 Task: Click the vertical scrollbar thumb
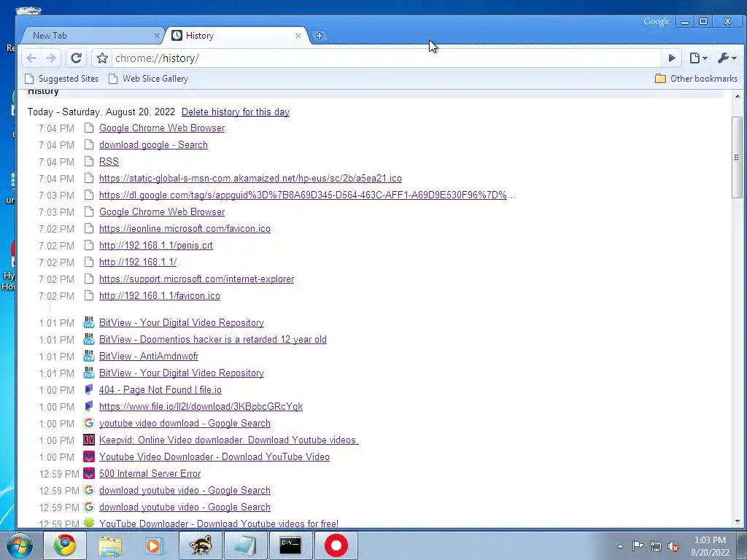737,157
